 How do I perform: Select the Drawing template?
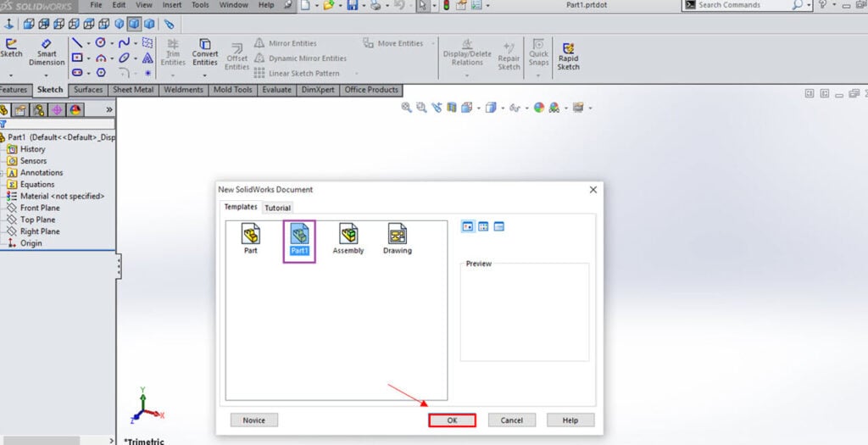coord(398,239)
